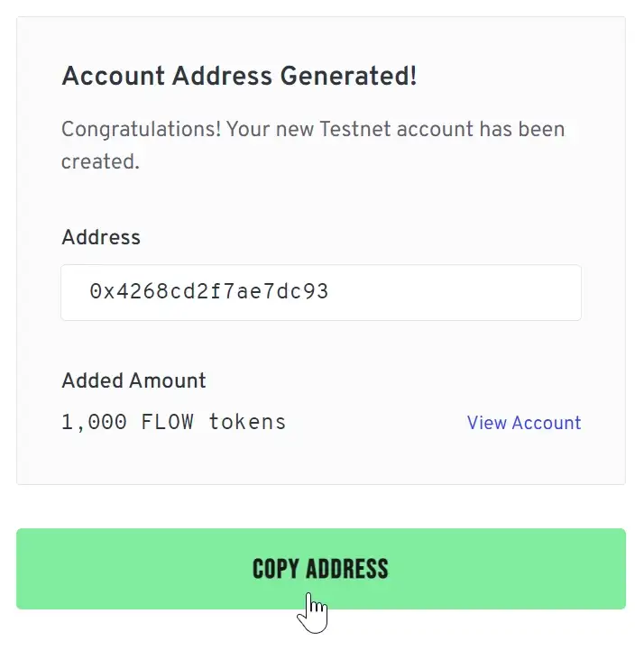Click the word "created." ending the message
This screenshot has height=650, width=644.
tap(100, 162)
